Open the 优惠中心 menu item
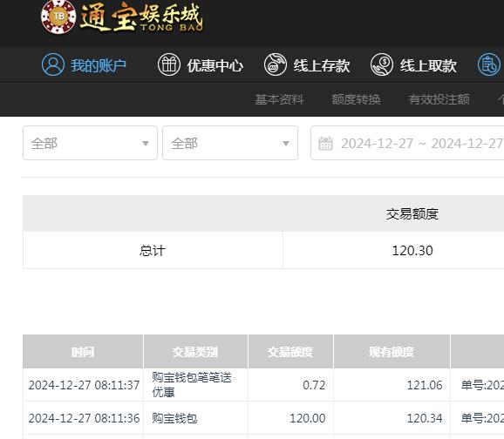 [215, 65]
